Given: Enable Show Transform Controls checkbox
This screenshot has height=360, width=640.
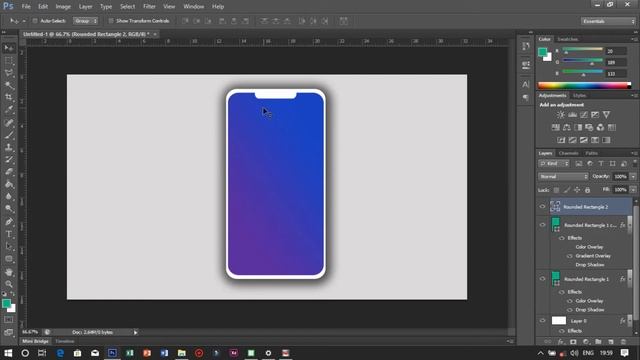Looking at the screenshot, I should [111, 21].
